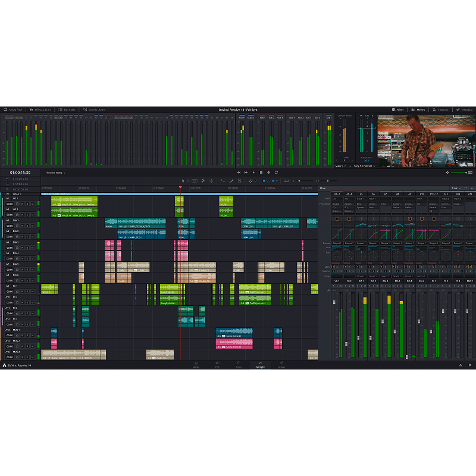Screen dimensions: 476x476
Task: Toggle the Mixer panel button
Action: pos(397,109)
